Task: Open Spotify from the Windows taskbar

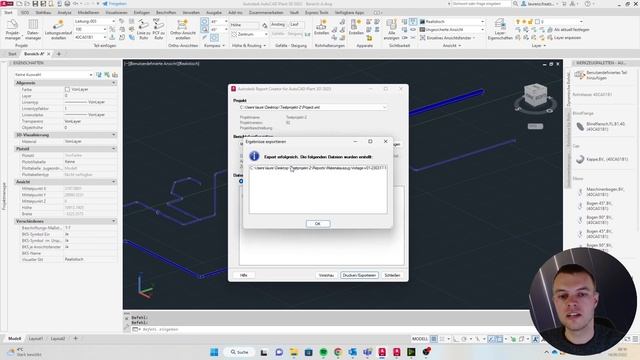Action: pyautogui.click(x=323, y=352)
